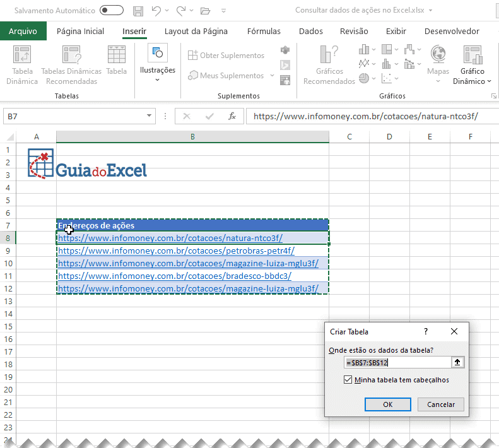Insert a waterfall or stock chart
The height and width of the screenshot is (448, 499).
pyautogui.click(x=413, y=49)
